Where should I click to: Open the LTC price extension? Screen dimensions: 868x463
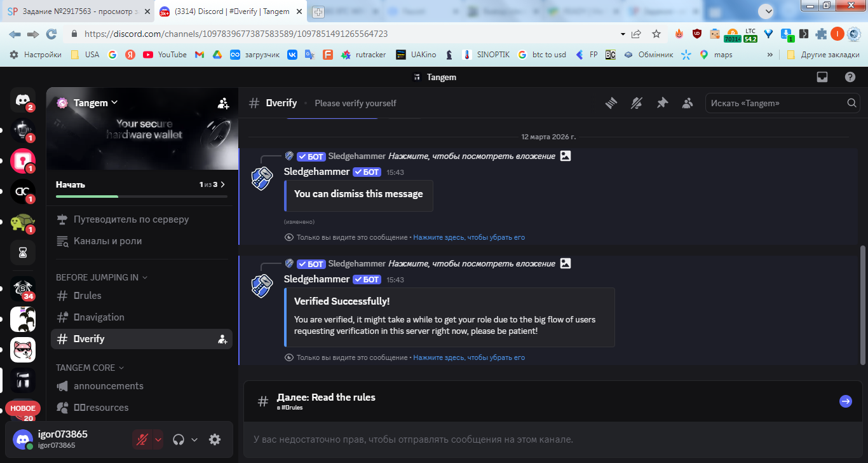tap(750, 34)
